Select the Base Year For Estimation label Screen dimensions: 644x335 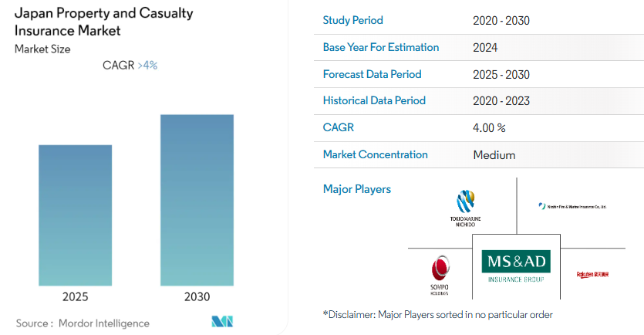(x=381, y=47)
